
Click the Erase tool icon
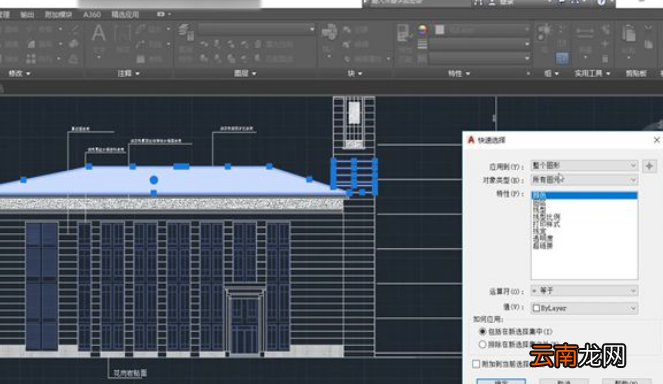pyautogui.click(x=75, y=29)
